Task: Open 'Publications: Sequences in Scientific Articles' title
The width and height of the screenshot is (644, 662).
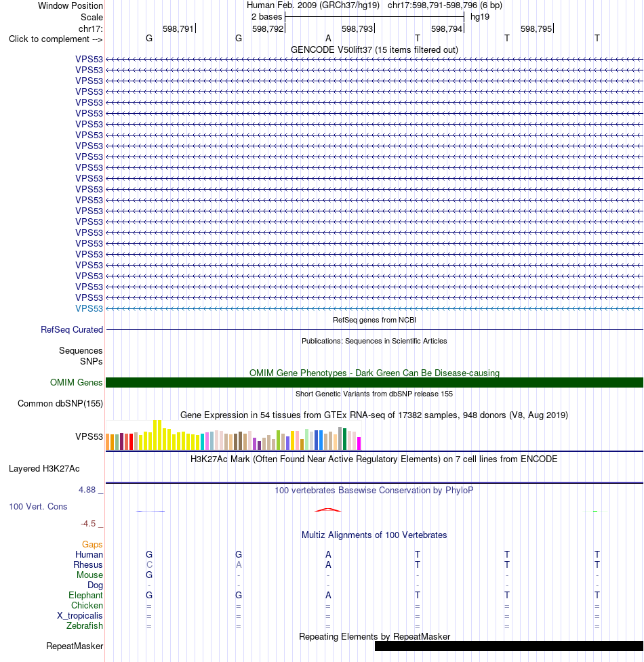Action: pos(374,341)
